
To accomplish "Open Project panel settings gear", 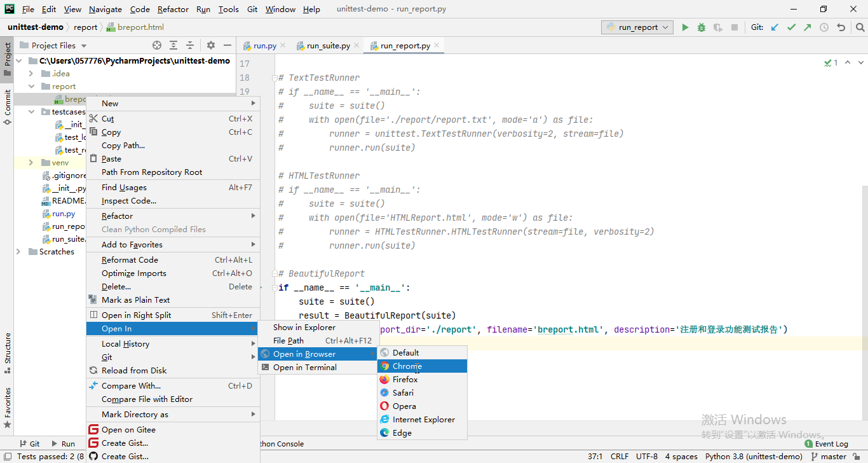I will [211, 45].
